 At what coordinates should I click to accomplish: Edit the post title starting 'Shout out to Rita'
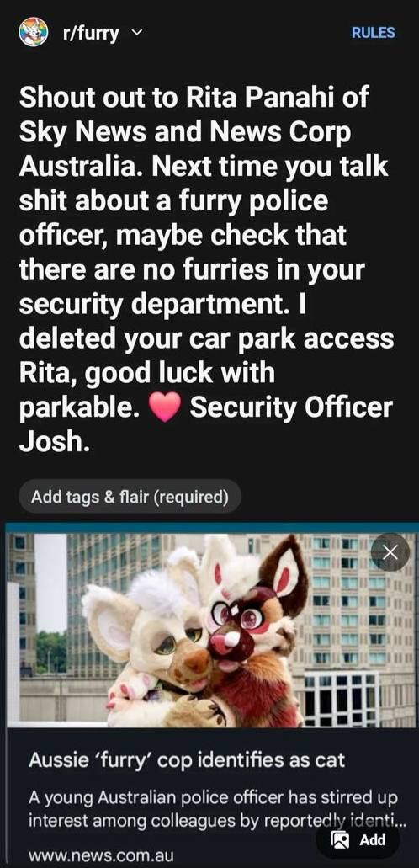coord(206,268)
